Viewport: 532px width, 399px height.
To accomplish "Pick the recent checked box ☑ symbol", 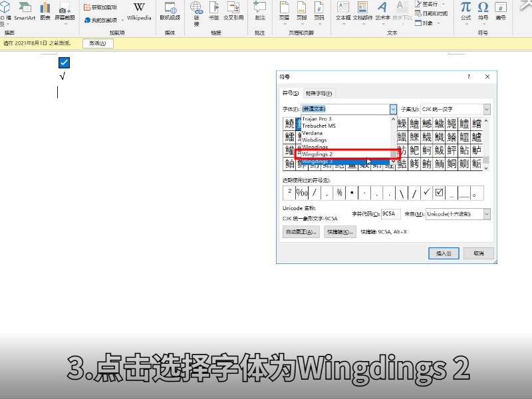I will (x=440, y=193).
